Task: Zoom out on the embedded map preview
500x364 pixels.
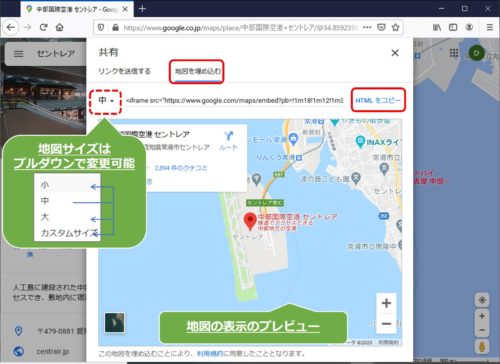Action: (386, 323)
